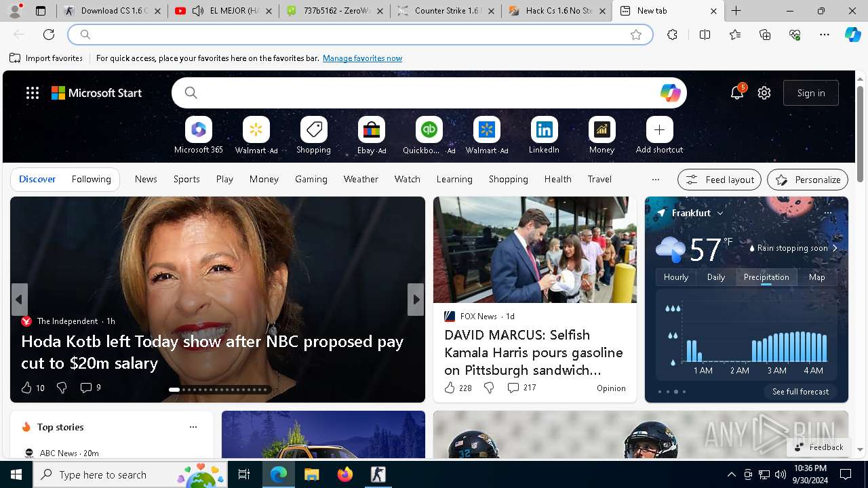
Task: Open a new browser tab
Action: pos(736,11)
